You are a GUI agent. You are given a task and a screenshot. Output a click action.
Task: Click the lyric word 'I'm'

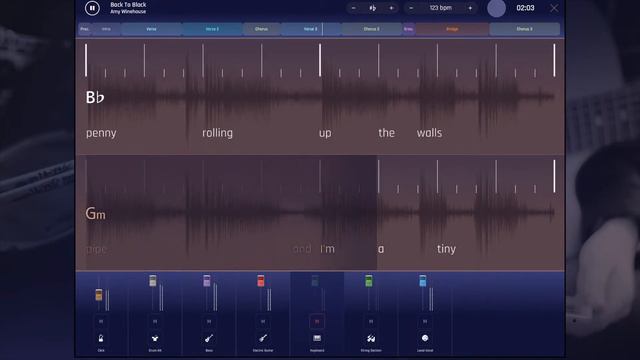tap(327, 249)
